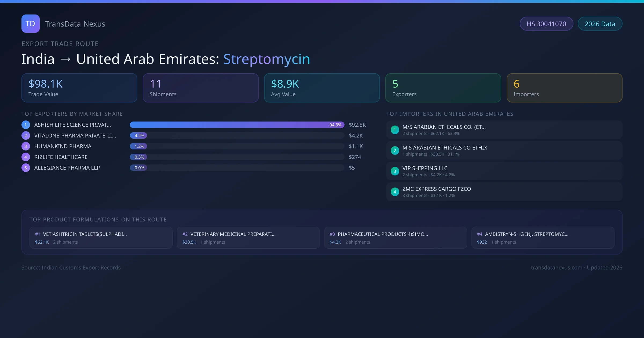
Task: Click the RIZLIFE HEALTHCARE exporter name
Action: [61, 157]
